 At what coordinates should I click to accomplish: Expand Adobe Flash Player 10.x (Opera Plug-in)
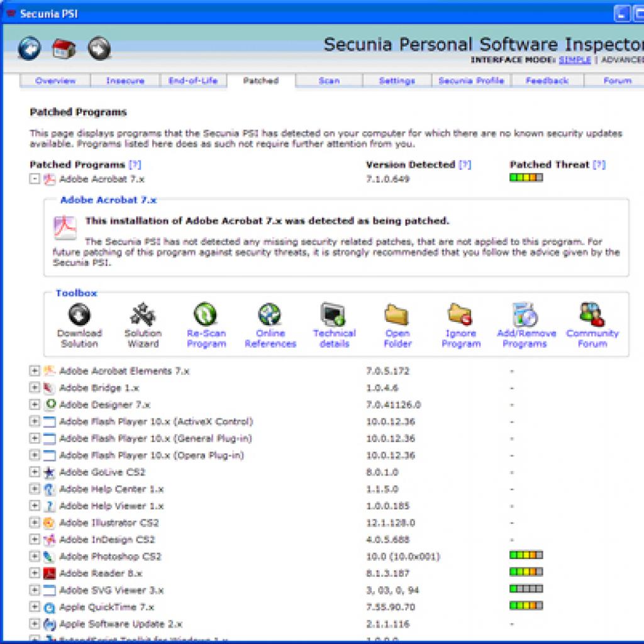[35, 455]
